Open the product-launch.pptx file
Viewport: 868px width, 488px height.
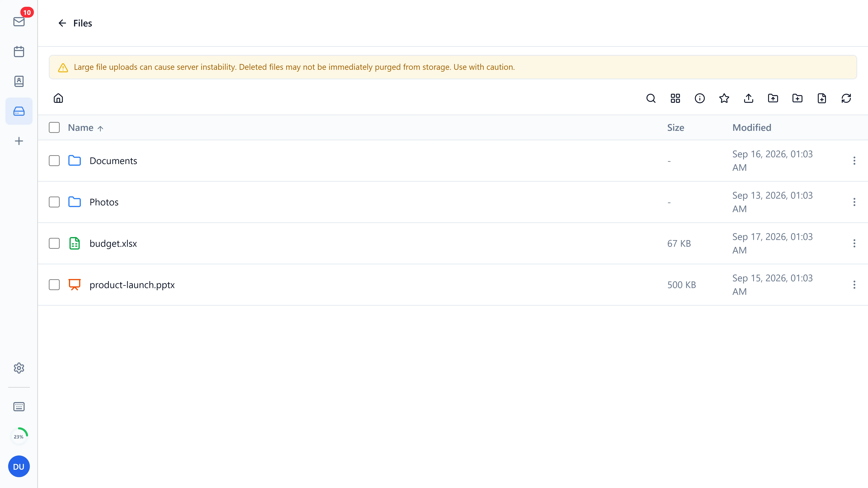[x=132, y=285]
